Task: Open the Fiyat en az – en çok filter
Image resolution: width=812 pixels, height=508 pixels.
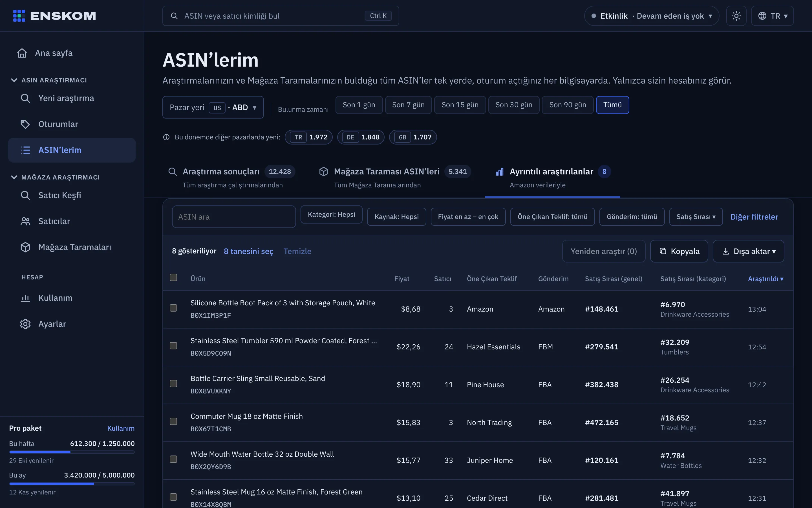Action: pos(468,217)
